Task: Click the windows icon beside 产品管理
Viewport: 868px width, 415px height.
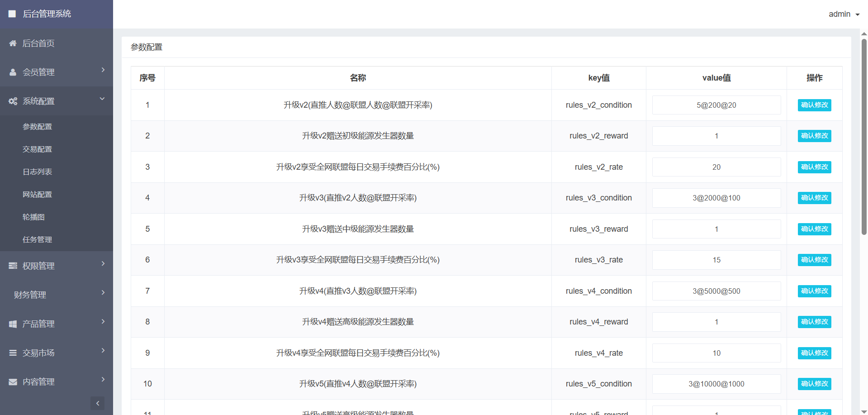Action: [x=13, y=324]
